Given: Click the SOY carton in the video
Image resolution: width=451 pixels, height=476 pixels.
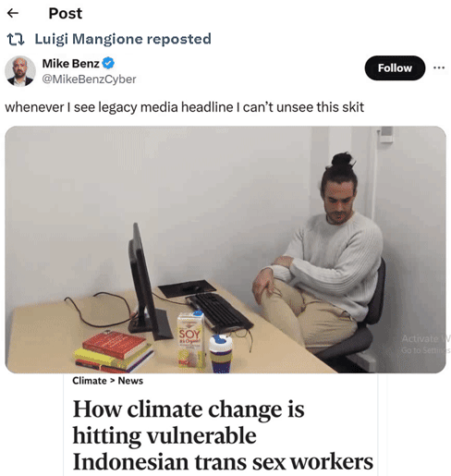Looking at the screenshot, I should click(x=190, y=340).
